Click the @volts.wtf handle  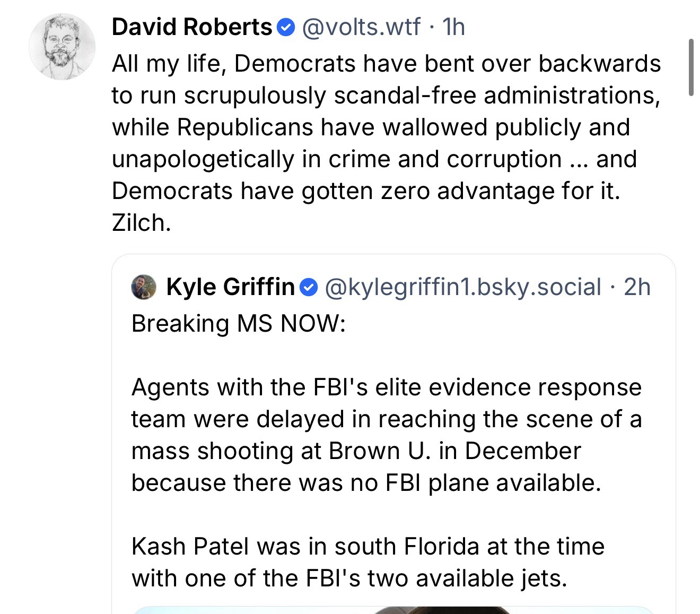(361, 27)
